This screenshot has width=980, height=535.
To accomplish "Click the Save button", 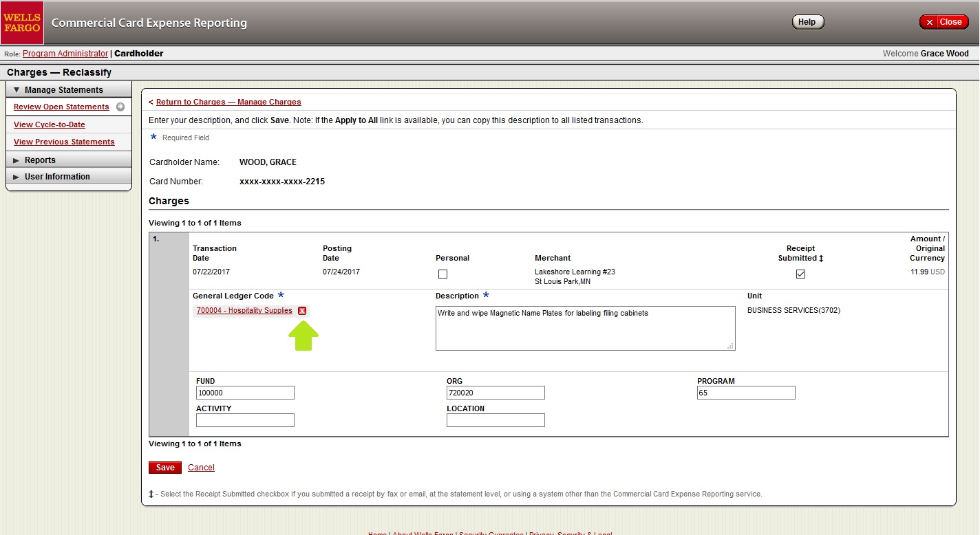I will (x=165, y=468).
